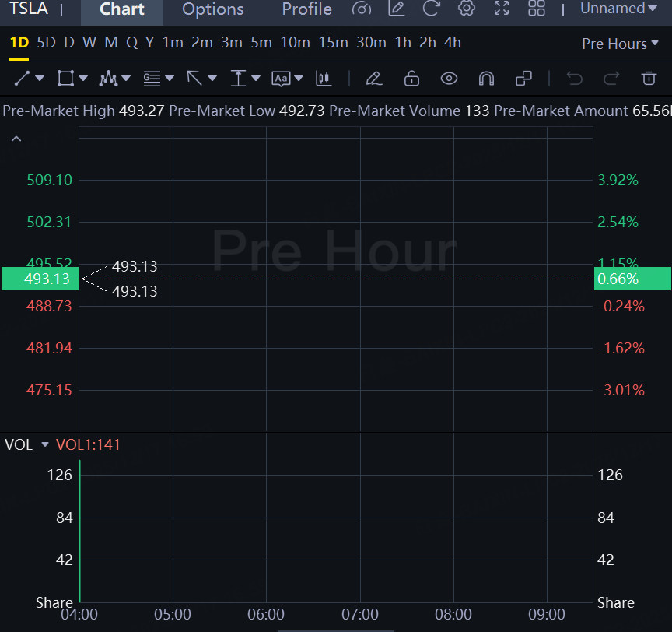Select the 30m interval
Screen dimensions: 672x632
click(x=371, y=43)
